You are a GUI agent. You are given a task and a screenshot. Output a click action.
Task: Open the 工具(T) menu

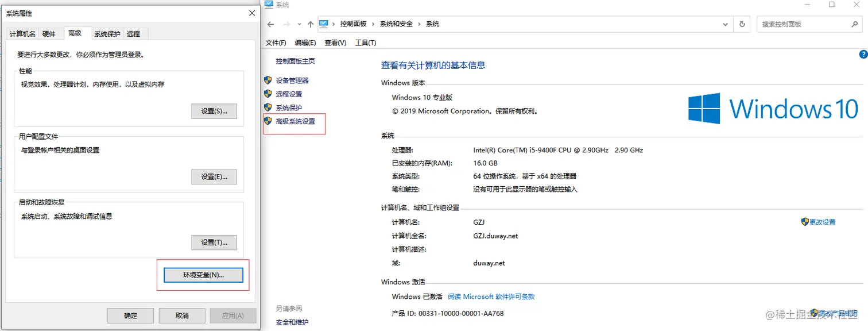click(x=366, y=43)
